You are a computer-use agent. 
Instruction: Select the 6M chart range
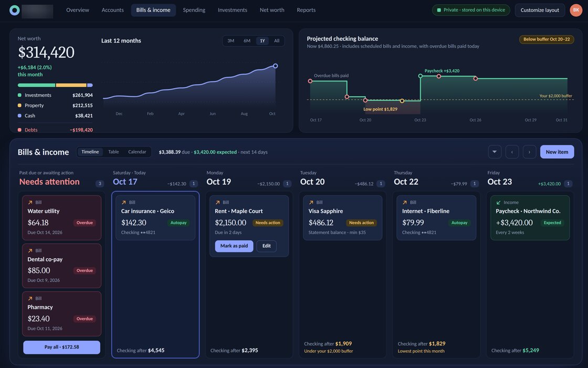click(247, 40)
